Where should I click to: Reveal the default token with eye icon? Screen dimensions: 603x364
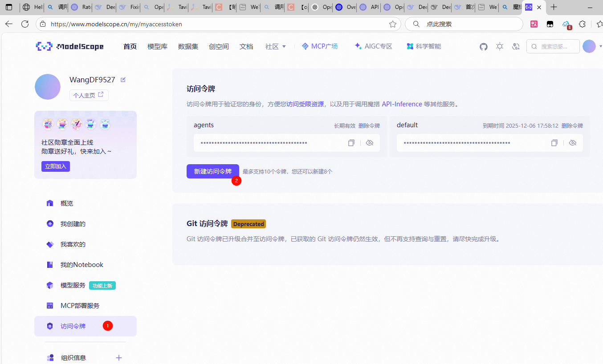[573, 143]
